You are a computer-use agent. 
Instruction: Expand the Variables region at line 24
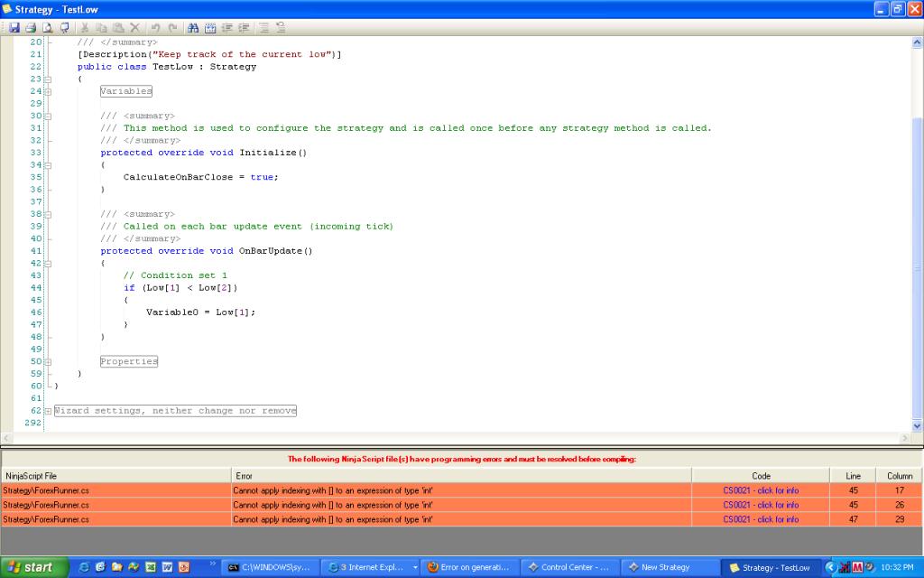(x=49, y=91)
